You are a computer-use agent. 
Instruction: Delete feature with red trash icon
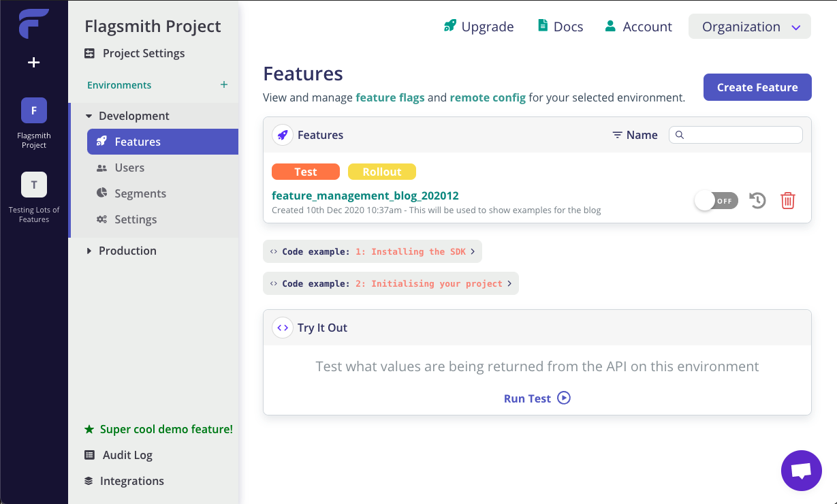pyautogui.click(x=788, y=201)
